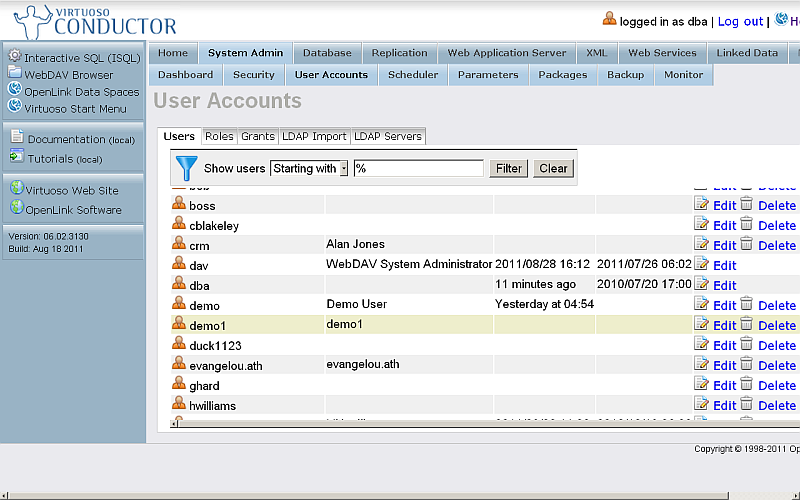Click the logged-in user icon in header
Image resolution: width=800 pixels, height=500 pixels.
coord(609,19)
